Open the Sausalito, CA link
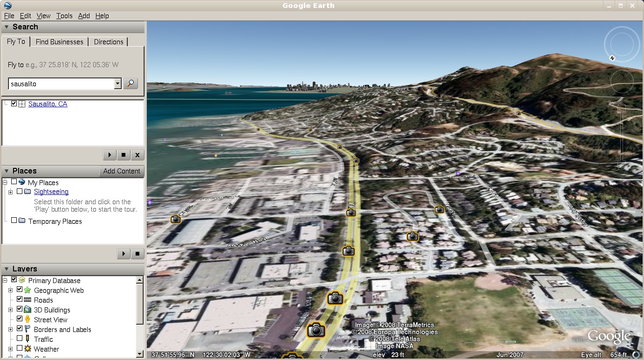Viewport: 644px width, 360px height. point(48,104)
